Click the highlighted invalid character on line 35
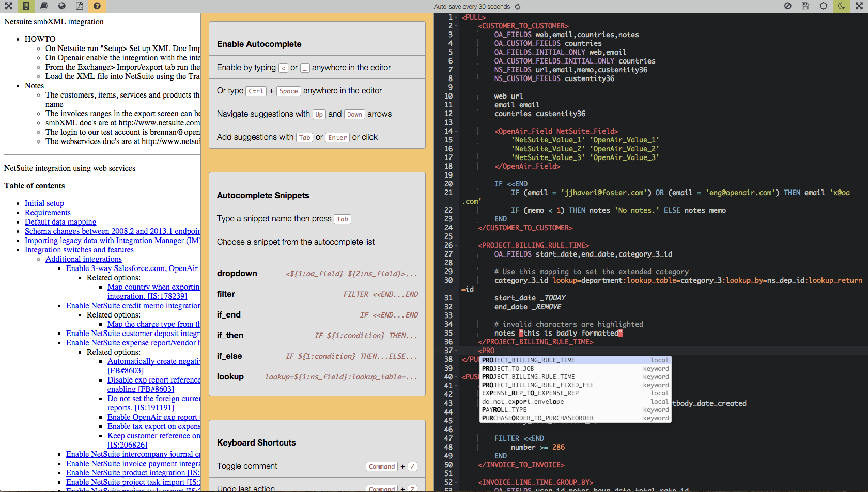Screen dimensions: 868x492 click(x=522, y=334)
